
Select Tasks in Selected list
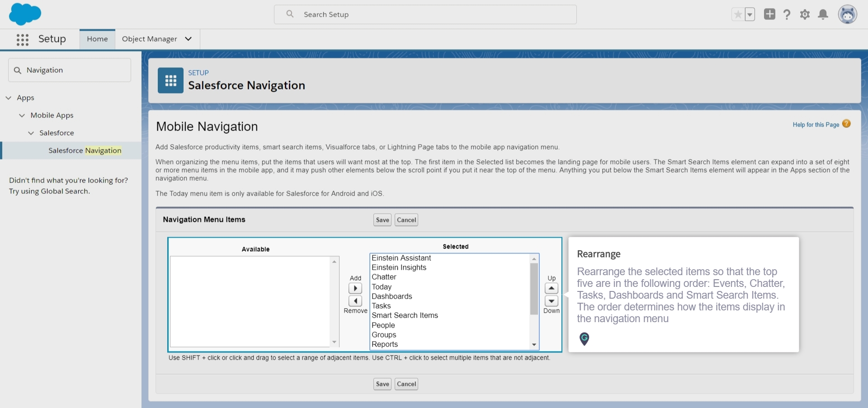[381, 306]
